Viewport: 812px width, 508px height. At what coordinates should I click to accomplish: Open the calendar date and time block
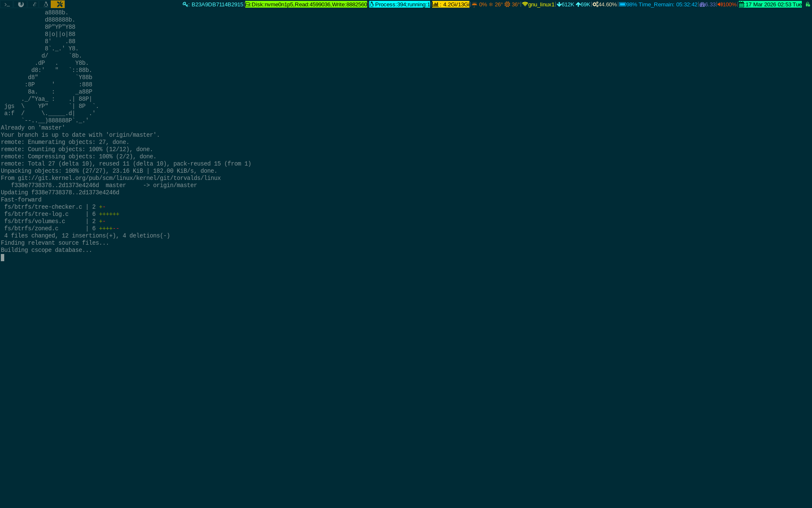point(770,4)
